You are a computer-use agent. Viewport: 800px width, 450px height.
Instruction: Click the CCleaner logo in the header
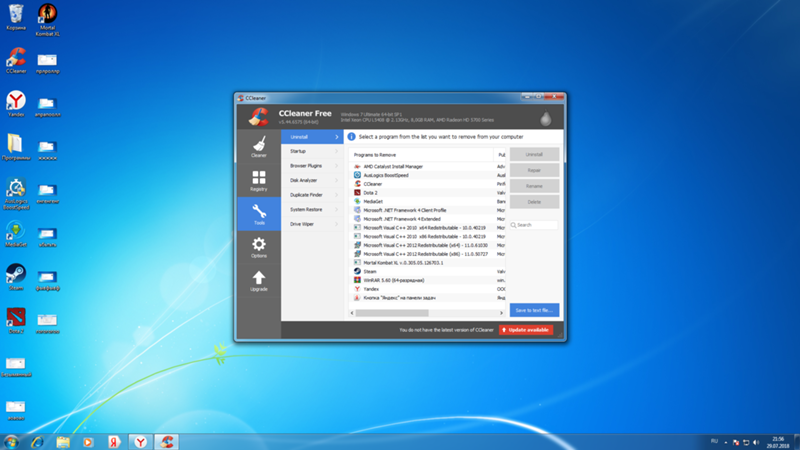pyautogui.click(x=258, y=117)
